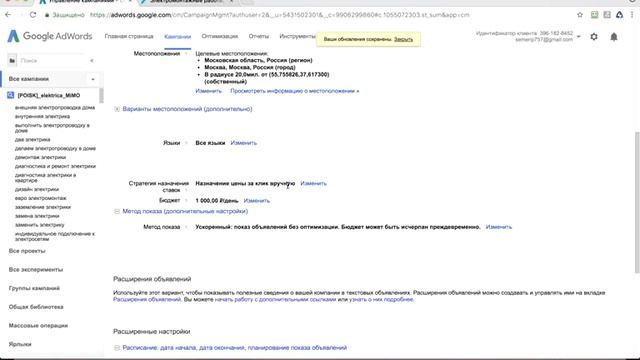Click search campaign icon next to [POISK]_elektrica_MiMO
Screen dimensions: 640x360
[x=11, y=95]
